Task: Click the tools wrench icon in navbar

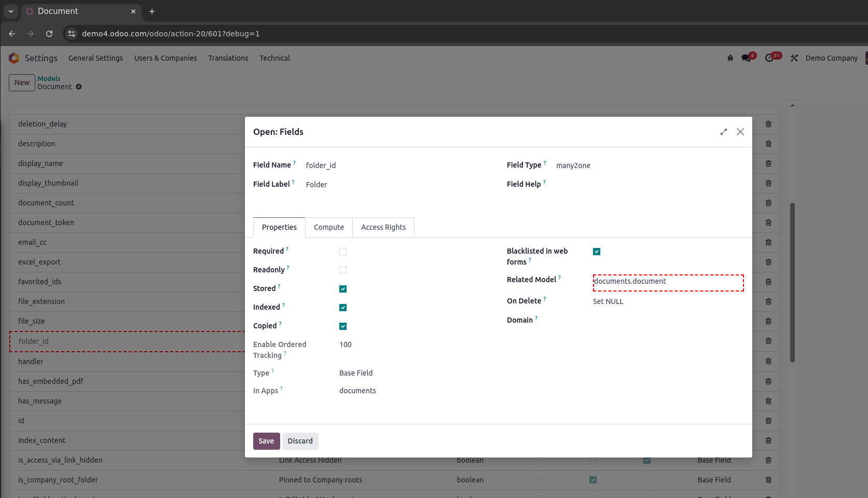Action: [x=794, y=58]
